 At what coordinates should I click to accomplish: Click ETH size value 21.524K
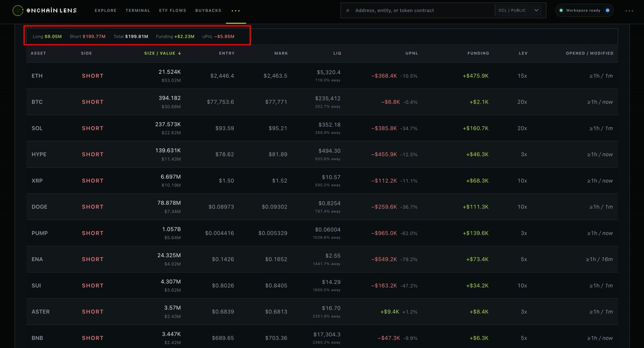tap(170, 71)
